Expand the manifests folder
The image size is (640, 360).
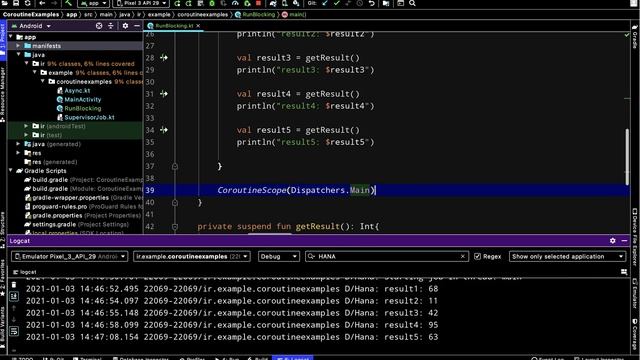click(x=18, y=46)
